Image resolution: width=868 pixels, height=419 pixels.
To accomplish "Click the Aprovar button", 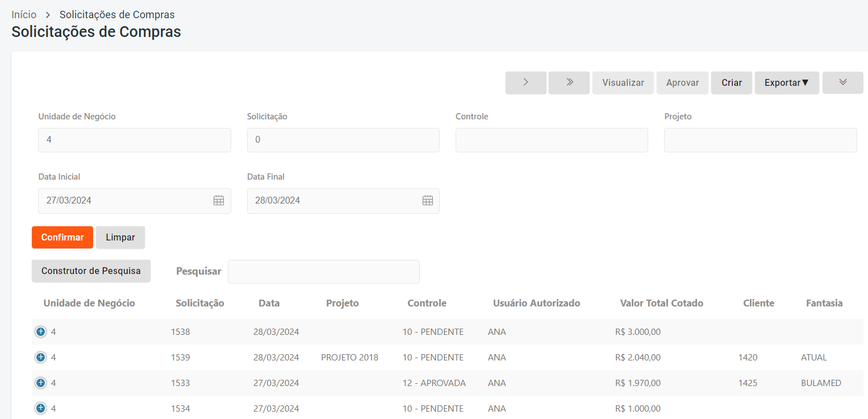I will [x=682, y=82].
